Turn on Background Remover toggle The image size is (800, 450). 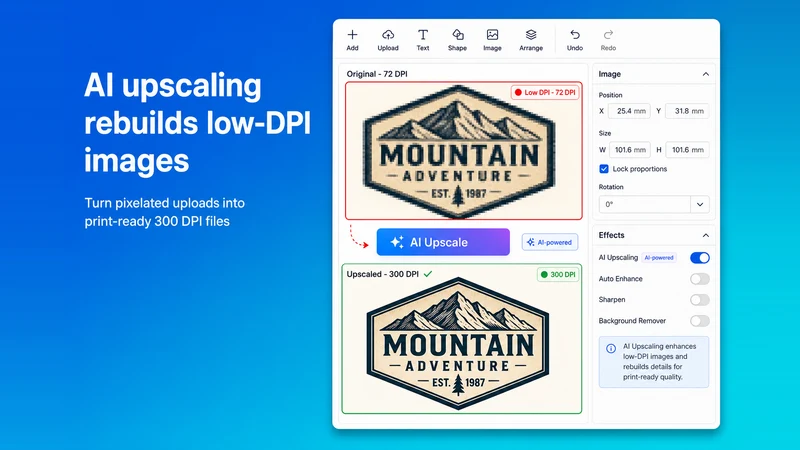coord(699,321)
